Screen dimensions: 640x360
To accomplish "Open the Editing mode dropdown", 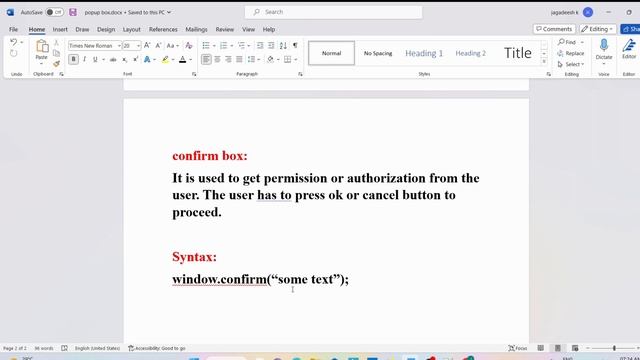I will [x=598, y=29].
